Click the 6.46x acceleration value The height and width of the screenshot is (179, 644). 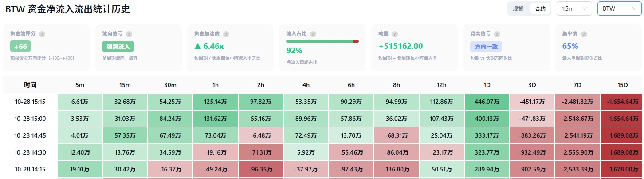209,46
